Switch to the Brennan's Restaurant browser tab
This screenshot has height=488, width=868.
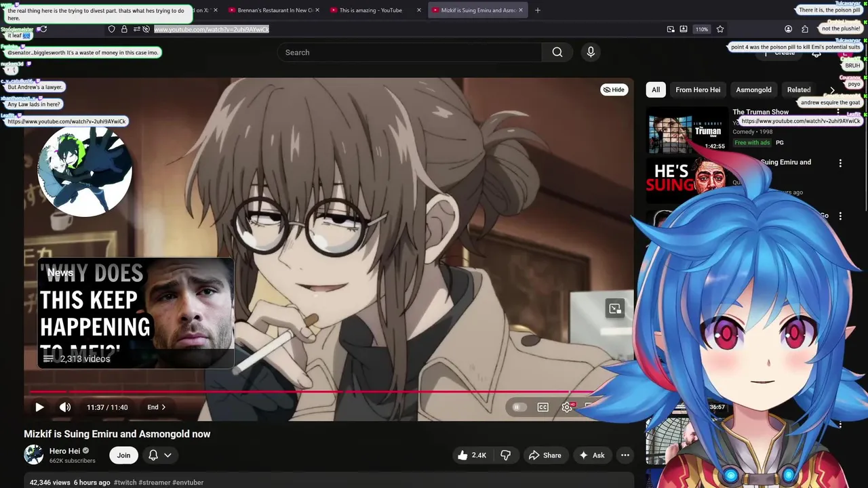coord(275,10)
